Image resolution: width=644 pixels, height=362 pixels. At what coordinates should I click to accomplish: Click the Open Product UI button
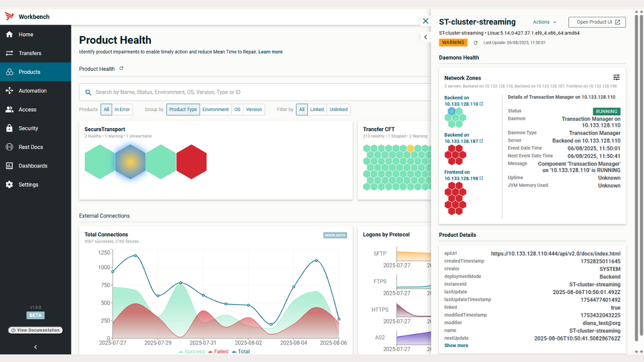(597, 22)
